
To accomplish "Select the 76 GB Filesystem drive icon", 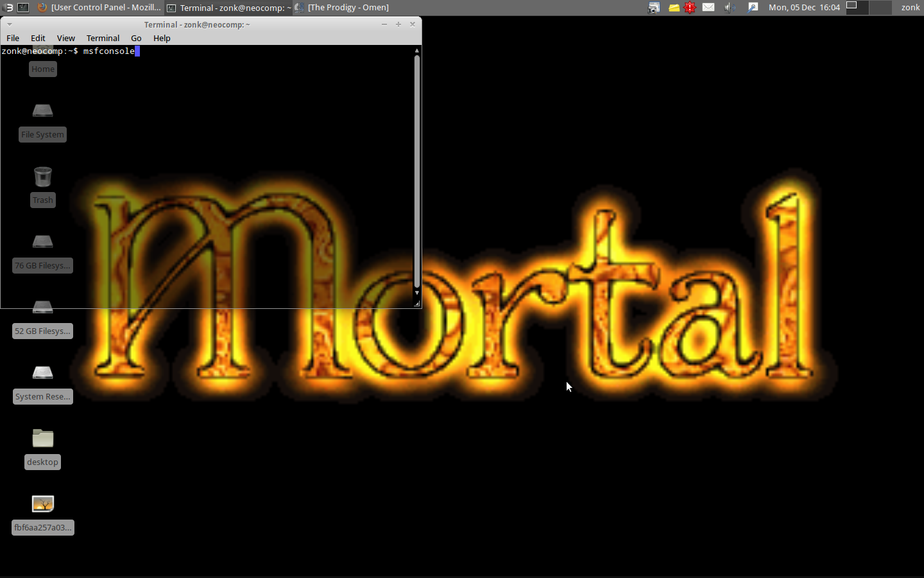I will click(x=43, y=242).
